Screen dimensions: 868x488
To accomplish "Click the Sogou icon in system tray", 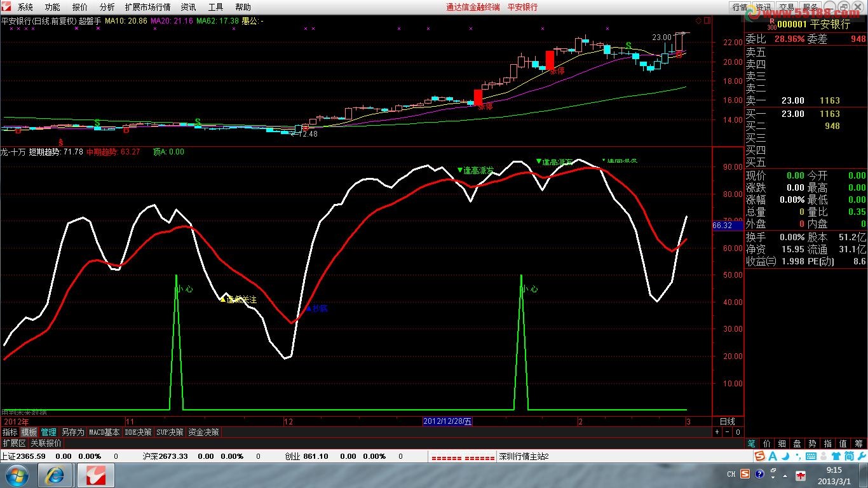I will (743, 474).
